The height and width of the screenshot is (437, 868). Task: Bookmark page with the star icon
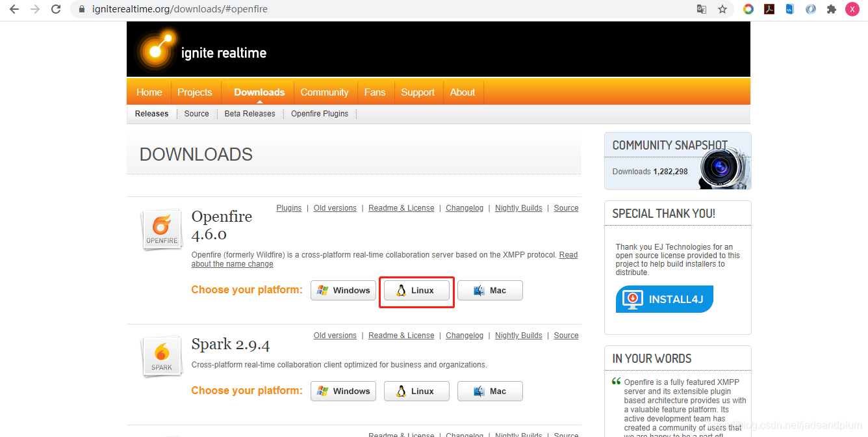(x=722, y=9)
